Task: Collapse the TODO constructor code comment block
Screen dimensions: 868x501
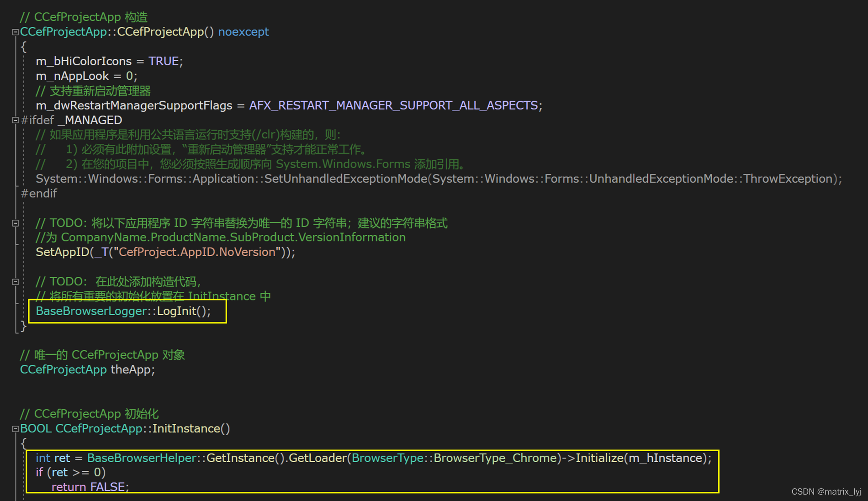Action: pyautogui.click(x=15, y=282)
